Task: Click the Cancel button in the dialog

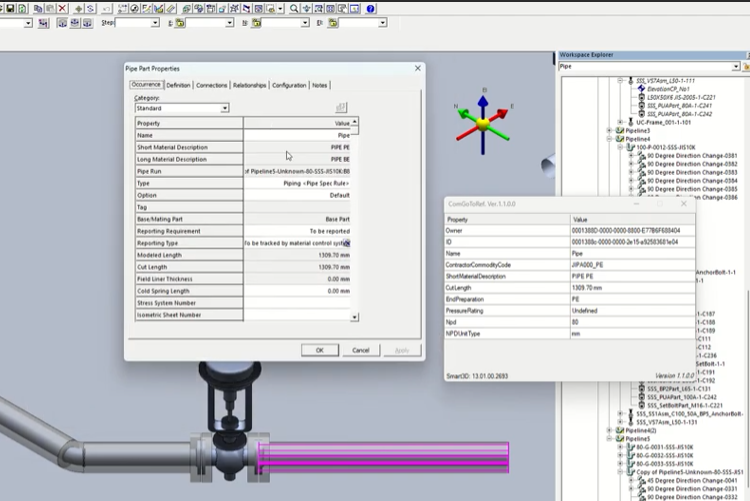Action: coord(361,350)
